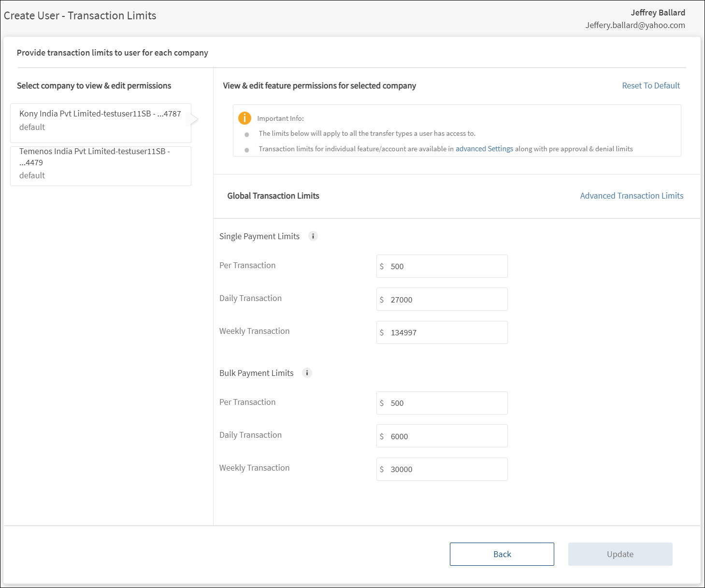Open Advanced Transaction Limits
Viewport: 705px width, 588px height.
(631, 196)
